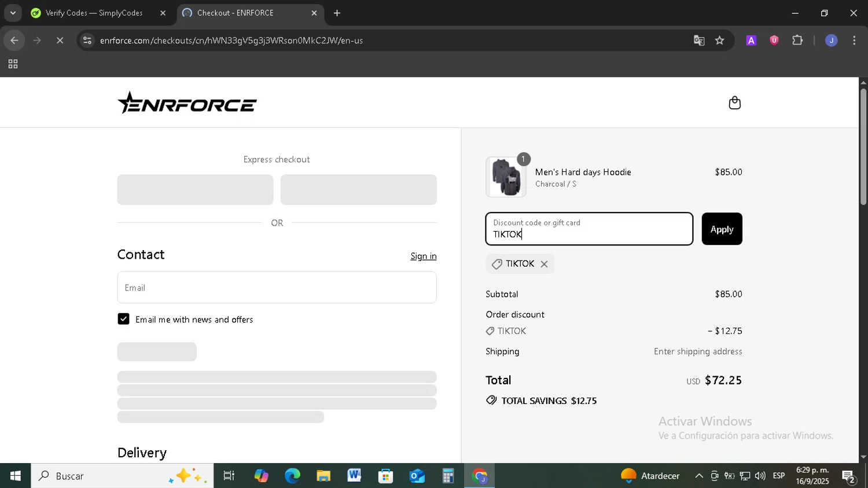The width and height of the screenshot is (868, 488).
Task: Stop loading the page button
Action: 60,41
